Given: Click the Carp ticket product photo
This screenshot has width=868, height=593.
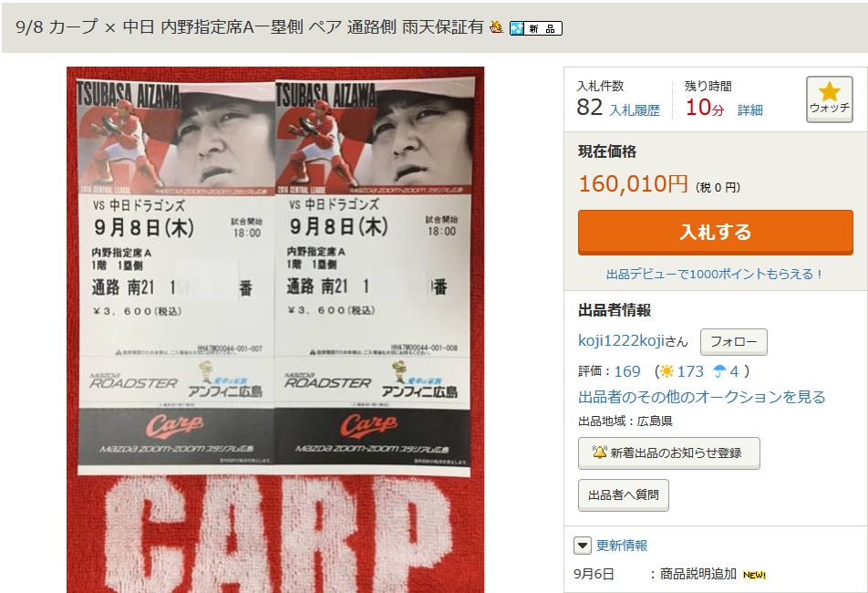Looking at the screenshot, I should click(x=275, y=329).
